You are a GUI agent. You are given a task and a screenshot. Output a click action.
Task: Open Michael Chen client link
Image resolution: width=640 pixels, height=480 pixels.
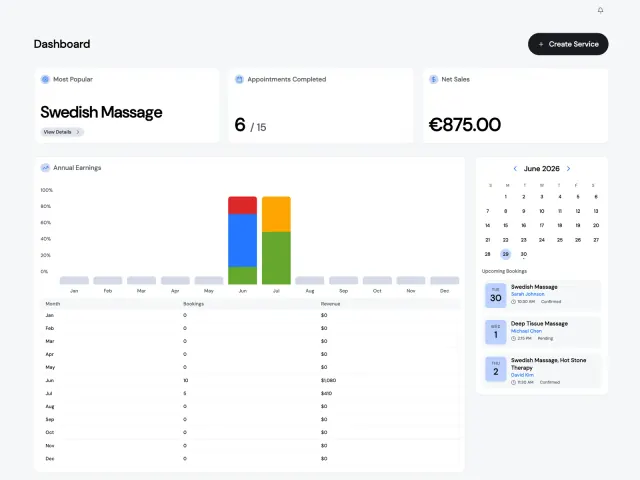coord(526,331)
